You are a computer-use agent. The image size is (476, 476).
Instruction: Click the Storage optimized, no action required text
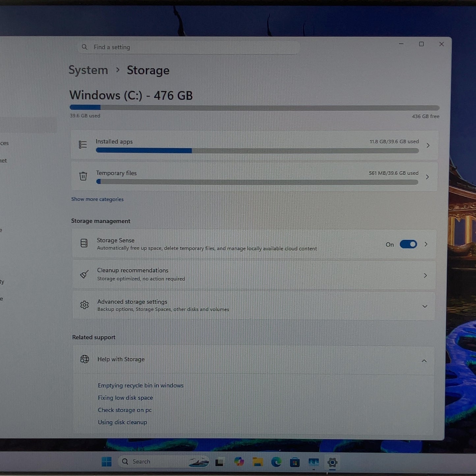[141, 279]
